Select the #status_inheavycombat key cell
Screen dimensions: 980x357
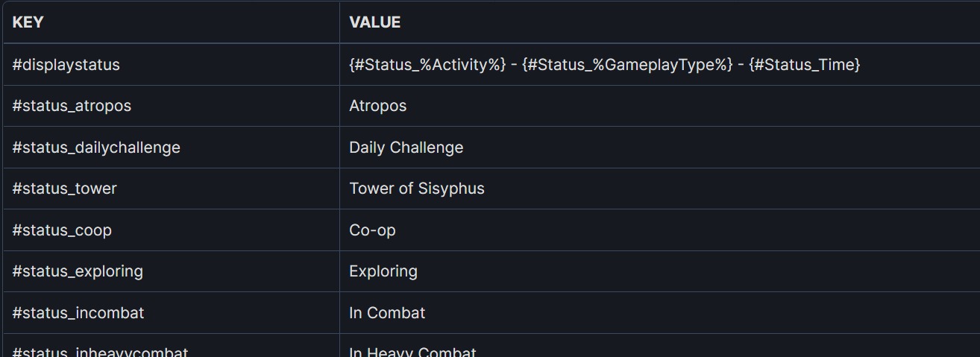pyautogui.click(x=100, y=351)
